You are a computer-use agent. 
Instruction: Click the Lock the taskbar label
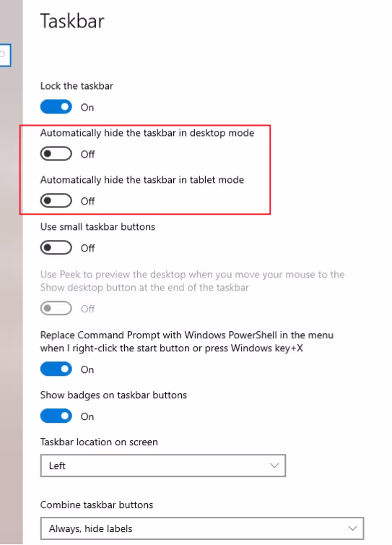coord(77,86)
